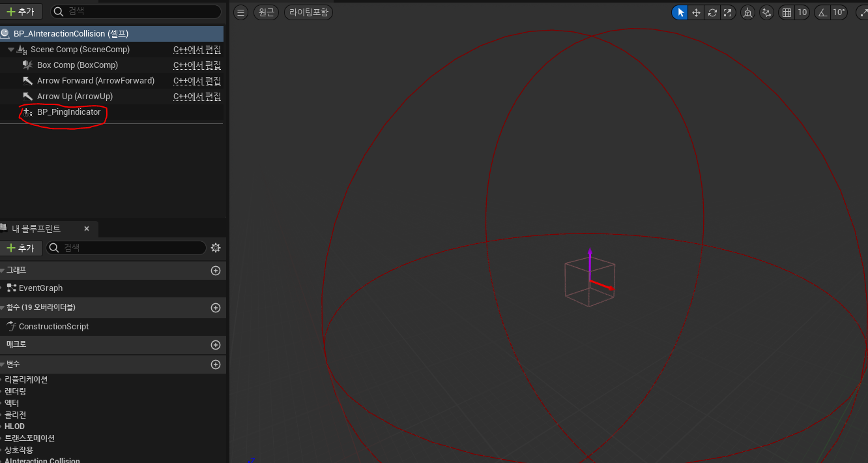Screen dimensions: 868x463
Task: Add new graph with 그래프 plus icon
Action: tap(216, 271)
